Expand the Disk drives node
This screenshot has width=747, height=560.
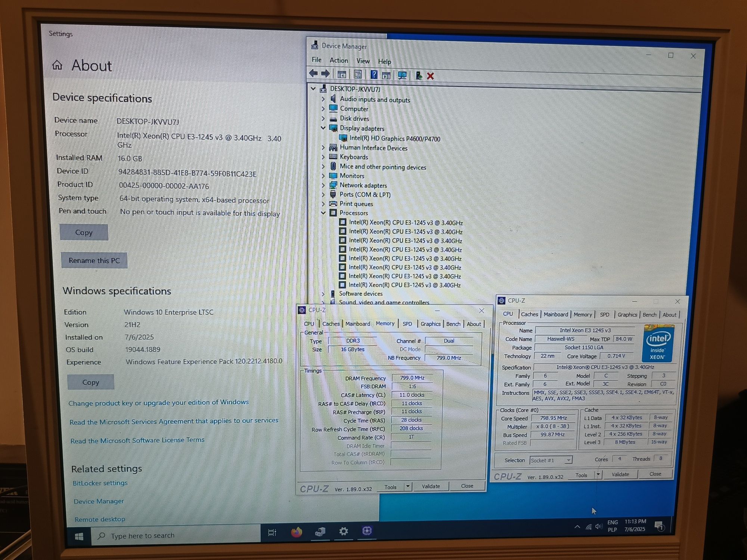point(323,118)
